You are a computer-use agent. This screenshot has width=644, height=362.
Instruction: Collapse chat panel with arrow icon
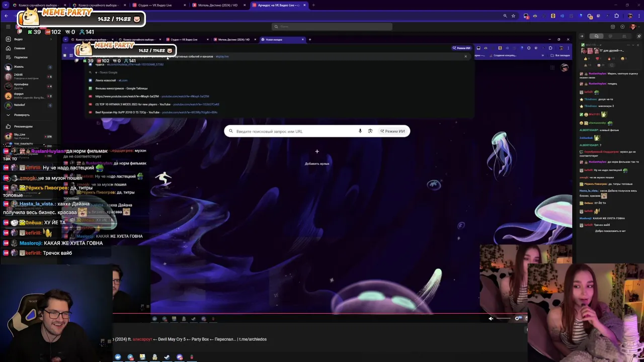[x=582, y=36]
